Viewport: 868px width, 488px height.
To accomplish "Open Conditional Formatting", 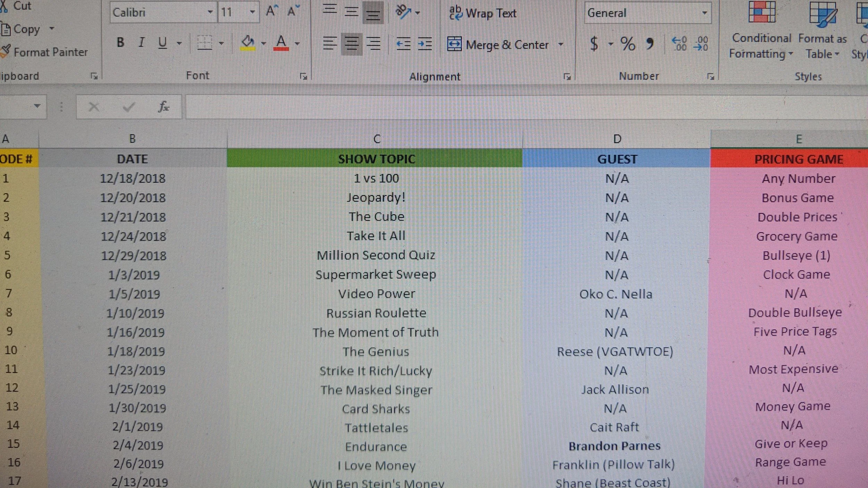I will [761, 31].
